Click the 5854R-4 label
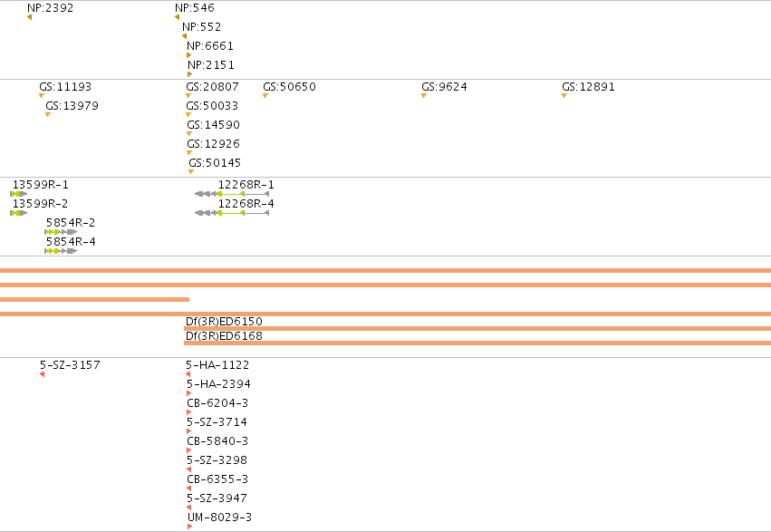Image resolution: width=771 pixels, height=532 pixels. (71, 242)
